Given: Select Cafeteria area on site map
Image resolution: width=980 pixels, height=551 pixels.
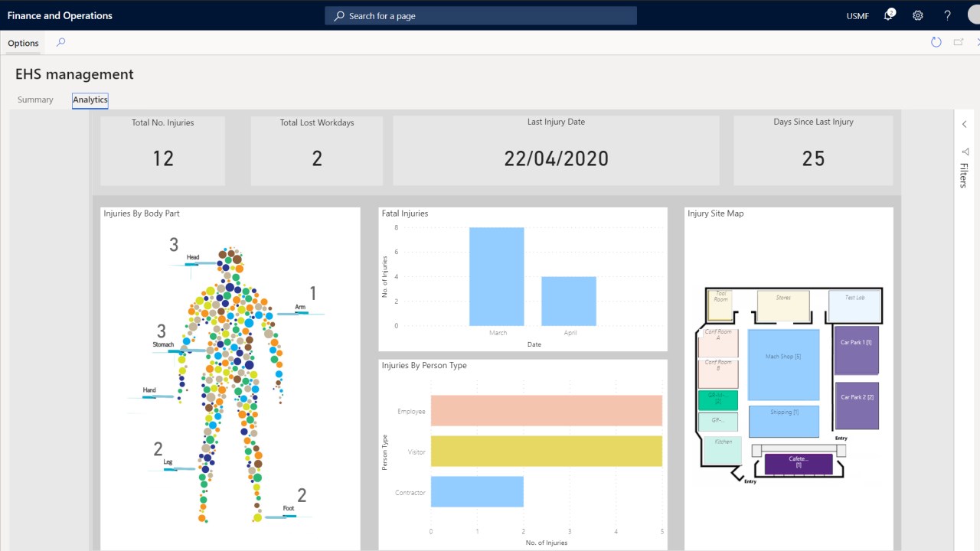Looking at the screenshot, I should click(799, 463).
